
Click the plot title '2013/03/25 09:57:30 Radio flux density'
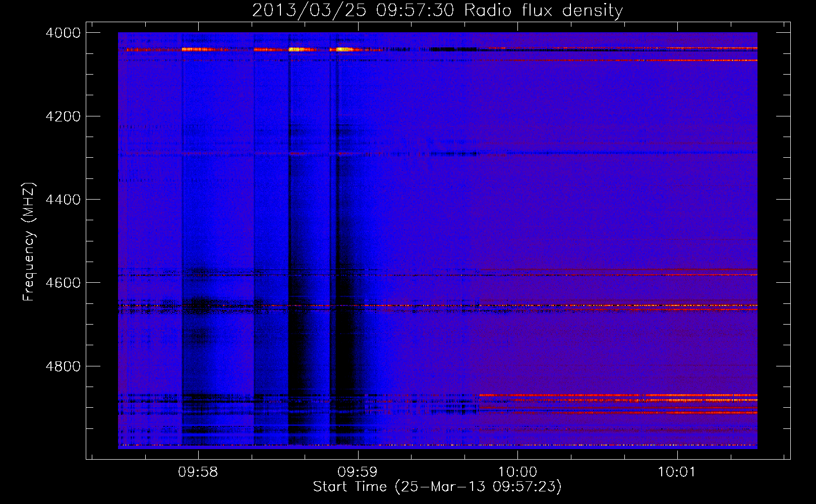coord(437,10)
